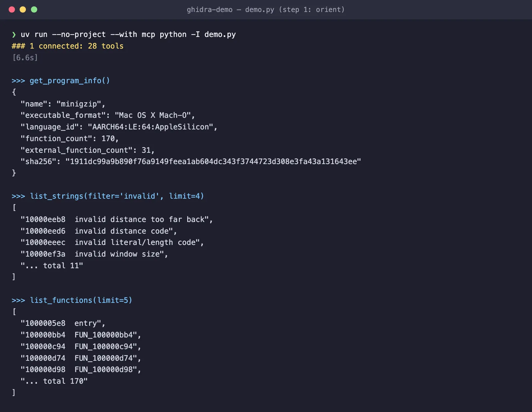
Task: Click the '[6.6s]' timing text
Action: tap(25, 58)
